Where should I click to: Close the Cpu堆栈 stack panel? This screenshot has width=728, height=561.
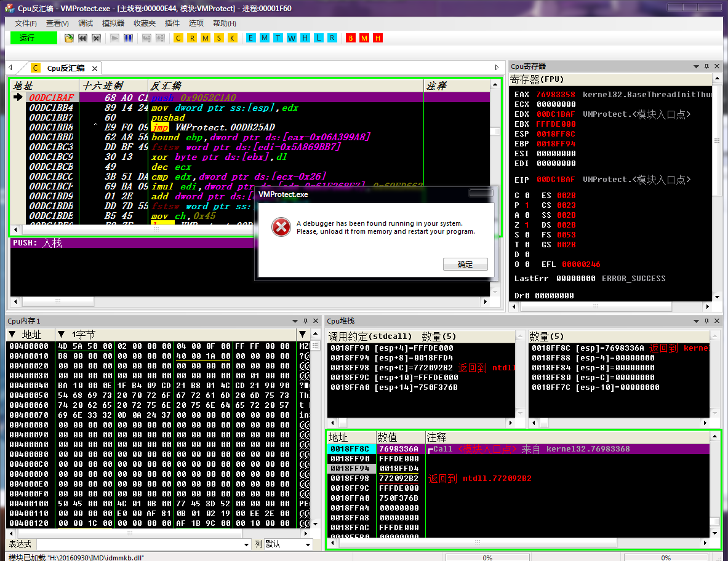pyautogui.click(x=717, y=320)
